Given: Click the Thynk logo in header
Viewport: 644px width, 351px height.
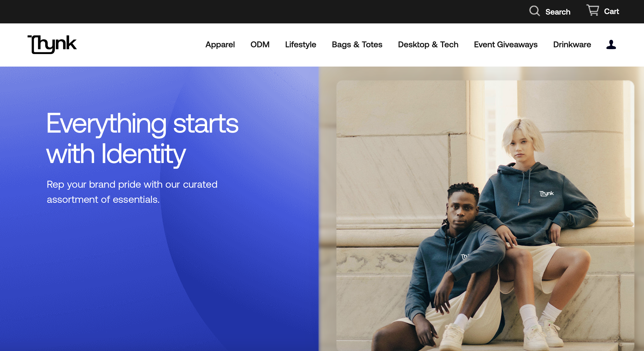Looking at the screenshot, I should (52, 44).
